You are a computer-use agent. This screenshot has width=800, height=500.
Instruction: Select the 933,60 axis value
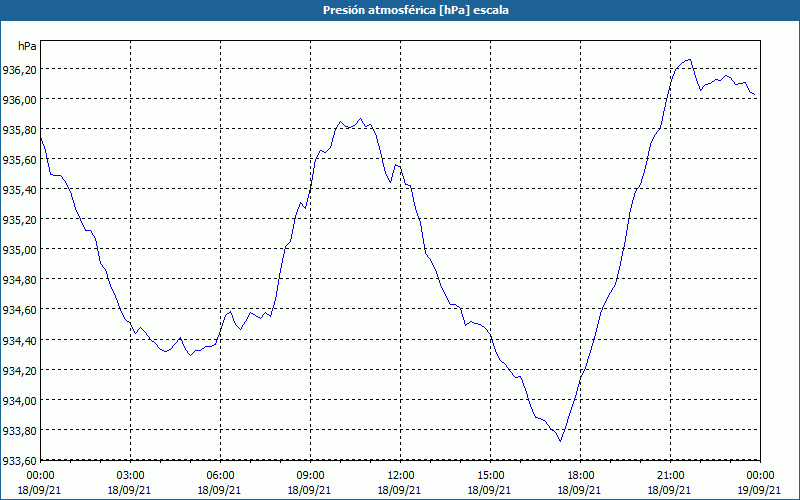(x=19, y=461)
